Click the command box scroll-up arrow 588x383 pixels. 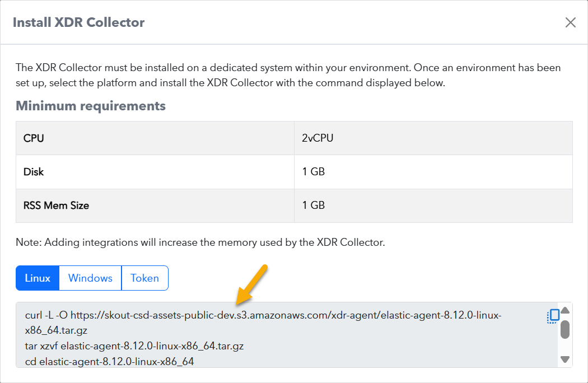pyautogui.click(x=565, y=311)
